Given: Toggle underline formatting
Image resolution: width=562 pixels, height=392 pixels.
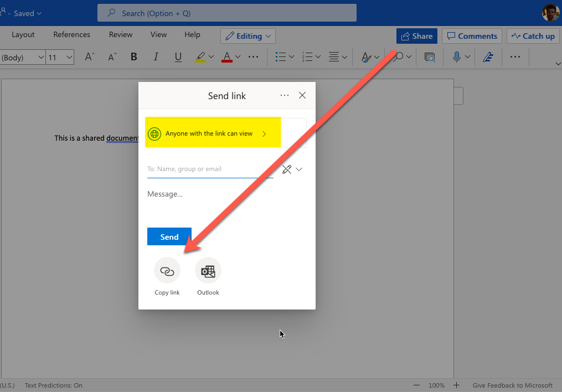Looking at the screenshot, I should [x=178, y=56].
